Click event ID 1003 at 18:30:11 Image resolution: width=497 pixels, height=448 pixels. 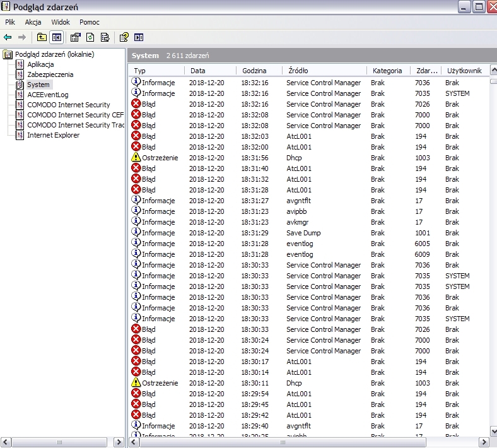(423, 383)
